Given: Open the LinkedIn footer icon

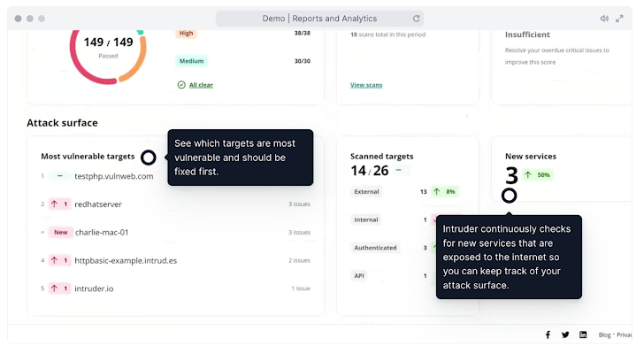Looking at the screenshot, I should click(x=583, y=335).
